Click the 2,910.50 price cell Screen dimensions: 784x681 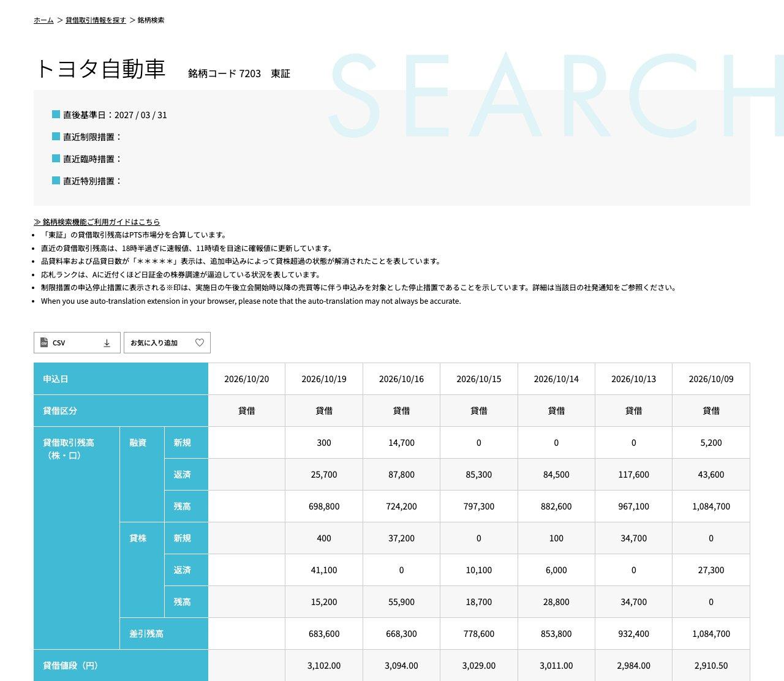point(711,666)
